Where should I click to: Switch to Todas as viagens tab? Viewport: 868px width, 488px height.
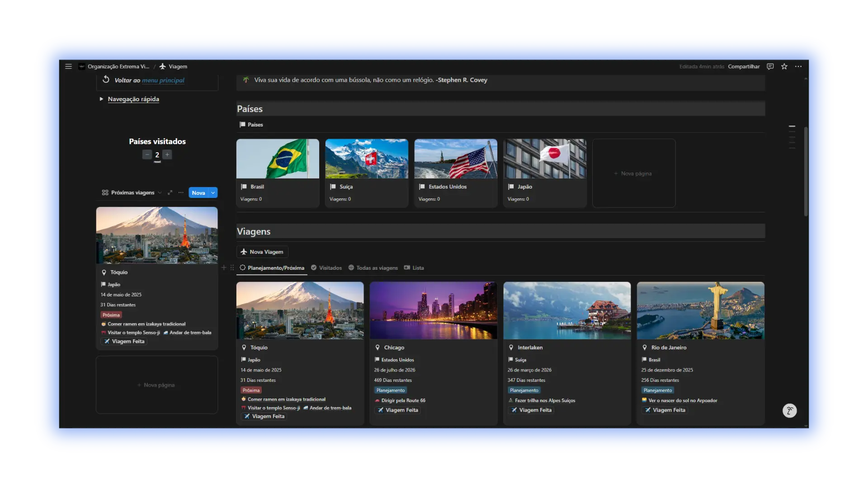(x=373, y=268)
